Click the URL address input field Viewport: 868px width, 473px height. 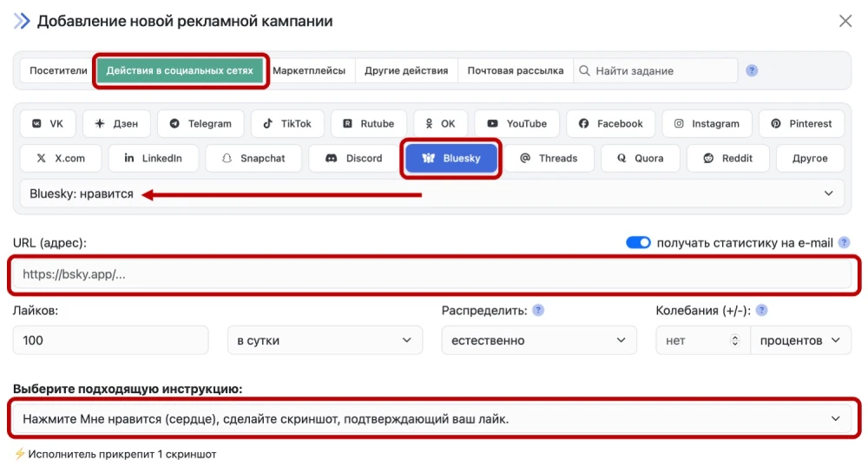pos(431,274)
